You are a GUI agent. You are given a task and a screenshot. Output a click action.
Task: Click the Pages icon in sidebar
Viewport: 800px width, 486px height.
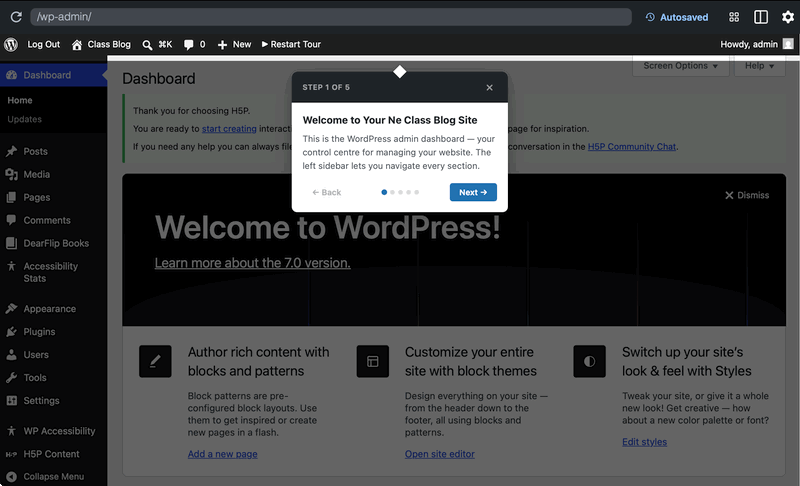click(11, 197)
